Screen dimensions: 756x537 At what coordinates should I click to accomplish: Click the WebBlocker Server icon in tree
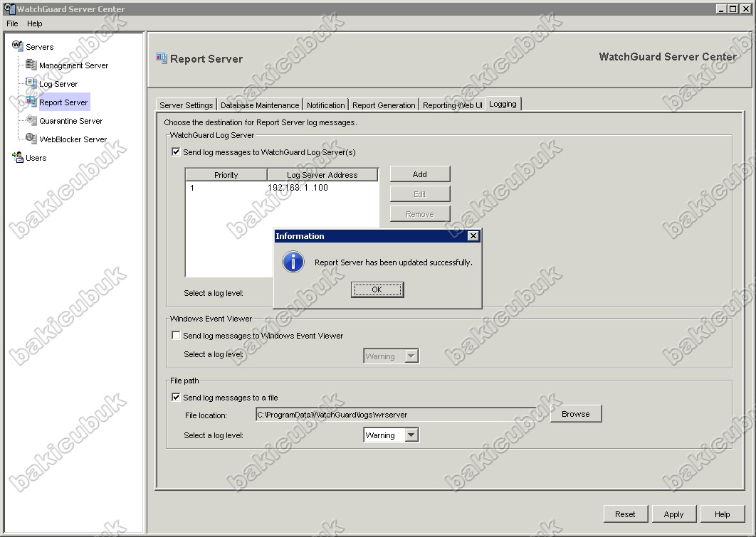point(31,138)
